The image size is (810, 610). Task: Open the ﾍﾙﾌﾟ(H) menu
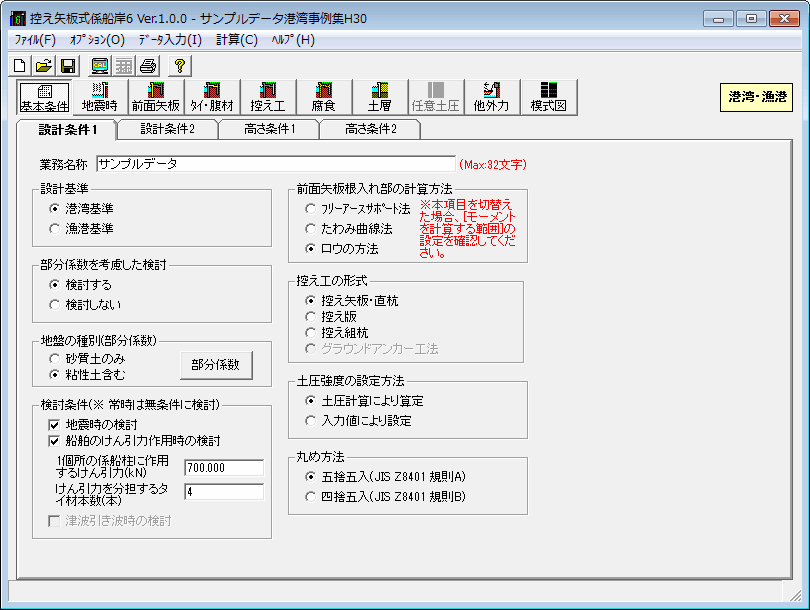(x=293, y=40)
